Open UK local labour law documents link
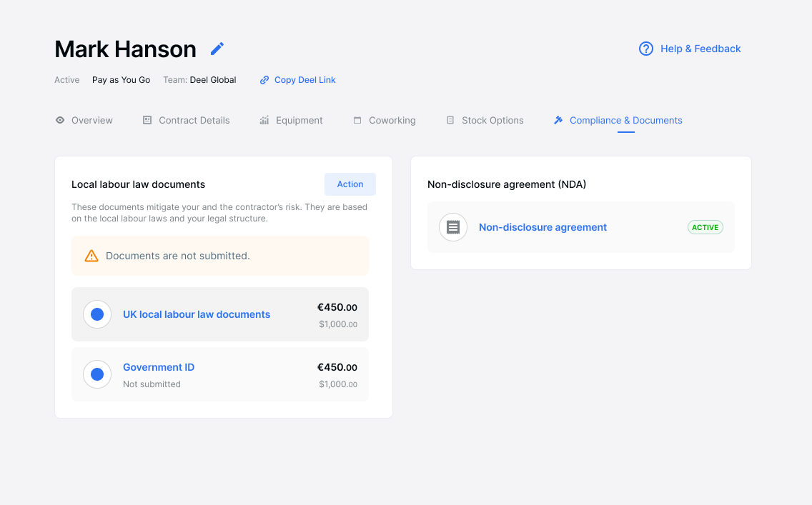The height and width of the screenshot is (505, 812). [x=197, y=314]
